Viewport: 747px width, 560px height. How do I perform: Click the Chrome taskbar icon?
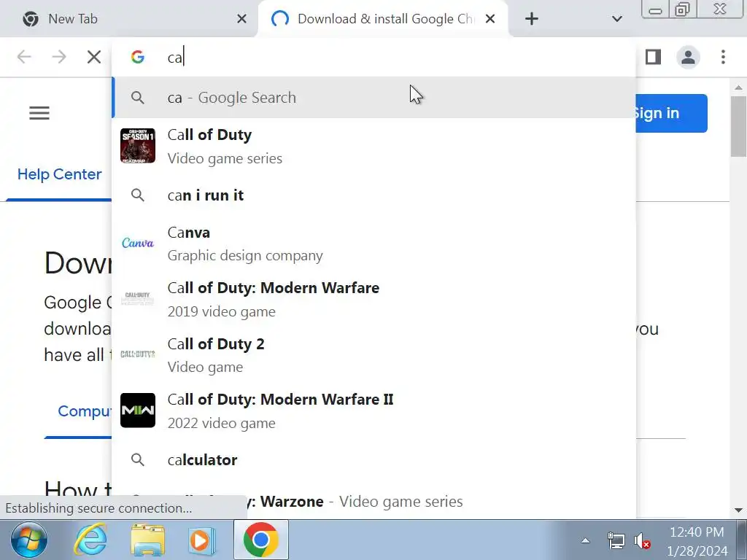tap(260, 540)
